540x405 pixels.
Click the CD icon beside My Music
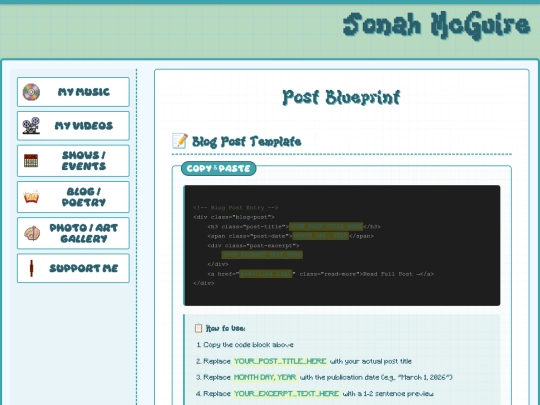(31, 92)
